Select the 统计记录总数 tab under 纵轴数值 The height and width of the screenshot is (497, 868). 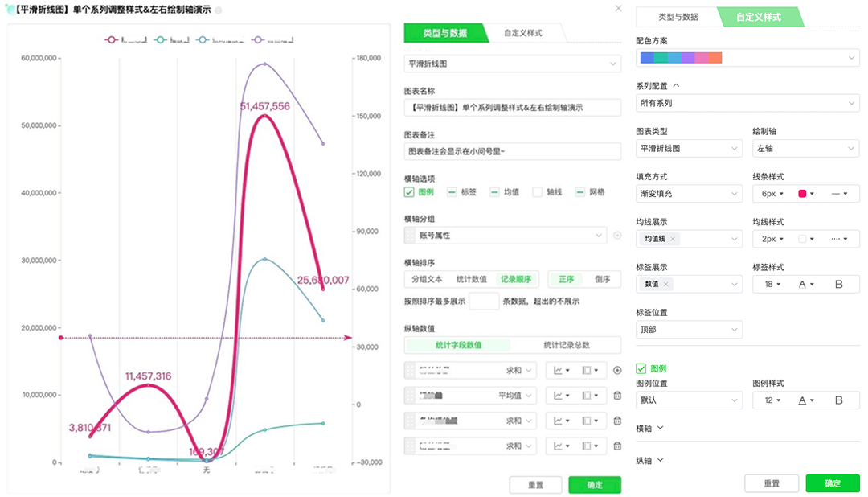click(567, 345)
